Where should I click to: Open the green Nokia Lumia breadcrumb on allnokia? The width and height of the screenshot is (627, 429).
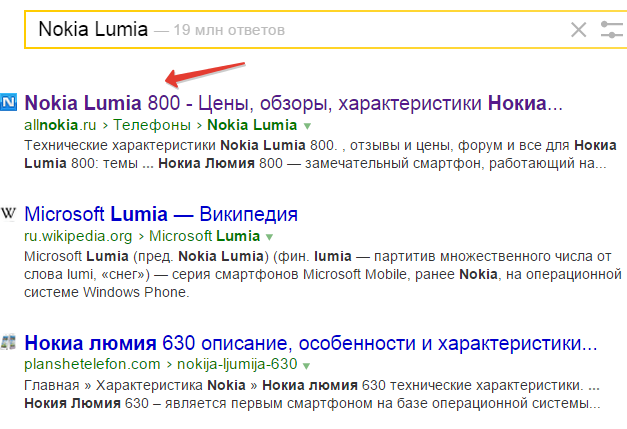[252, 125]
